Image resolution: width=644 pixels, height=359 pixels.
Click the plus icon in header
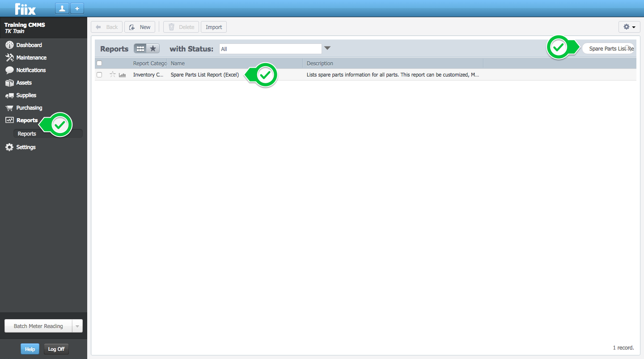[77, 8]
